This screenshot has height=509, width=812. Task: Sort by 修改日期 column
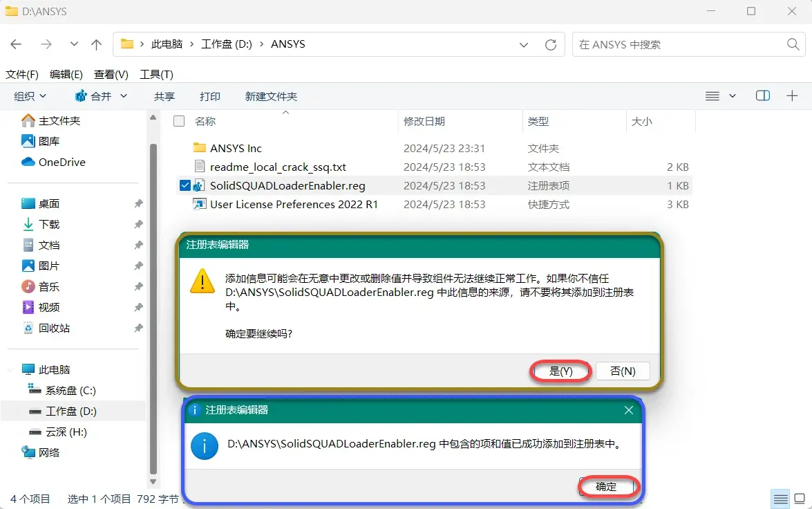[x=424, y=121]
